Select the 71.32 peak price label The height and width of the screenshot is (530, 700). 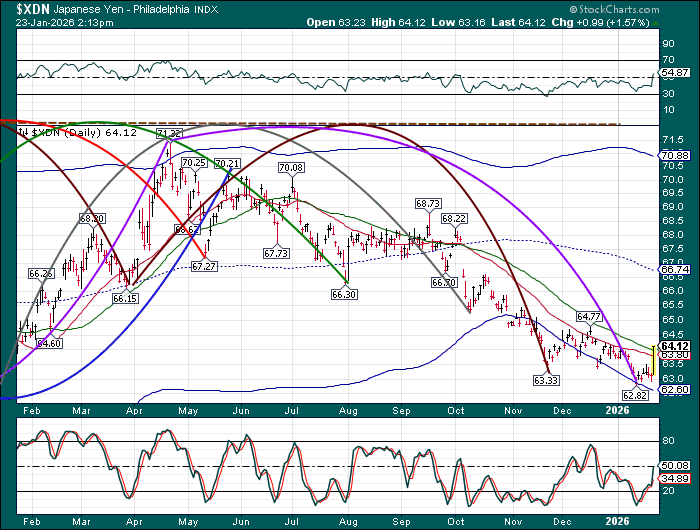(170, 133)
